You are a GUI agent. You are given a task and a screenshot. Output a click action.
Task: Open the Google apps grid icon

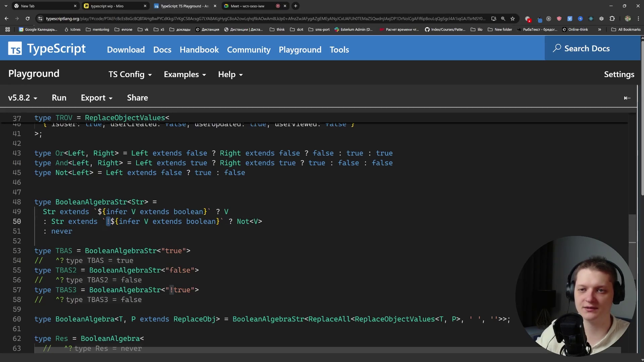[x=7, y=29]
